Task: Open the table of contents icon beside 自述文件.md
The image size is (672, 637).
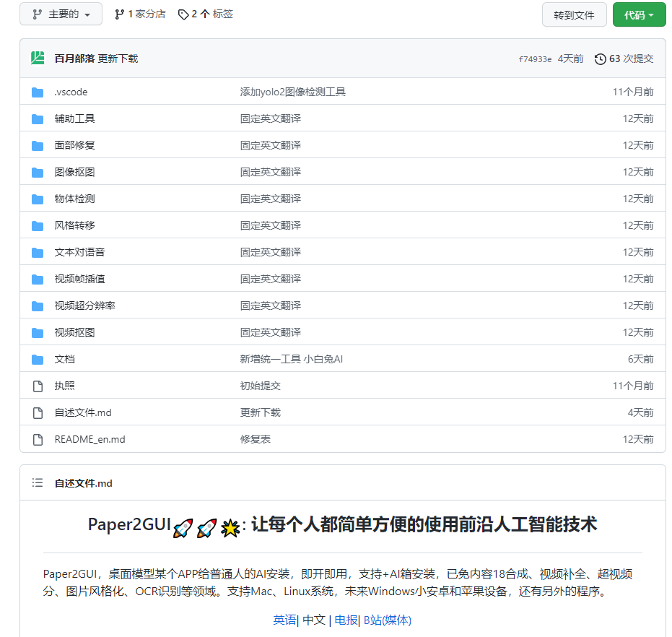Action: tap(37, 482)
